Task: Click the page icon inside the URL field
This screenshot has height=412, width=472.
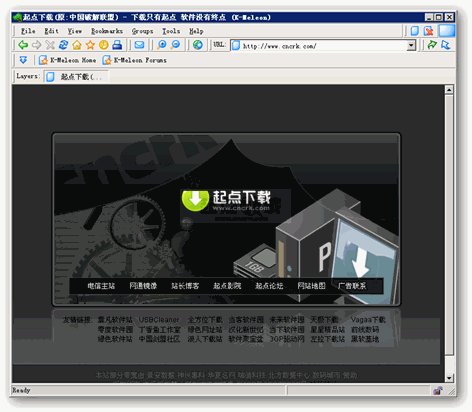Action: pyautogui.click(x=236, y=45)
